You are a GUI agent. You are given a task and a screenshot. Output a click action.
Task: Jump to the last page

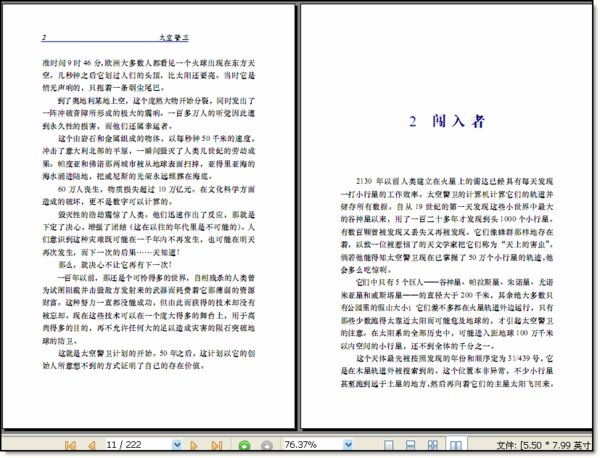pyautogui.click(x=217, y=445)
